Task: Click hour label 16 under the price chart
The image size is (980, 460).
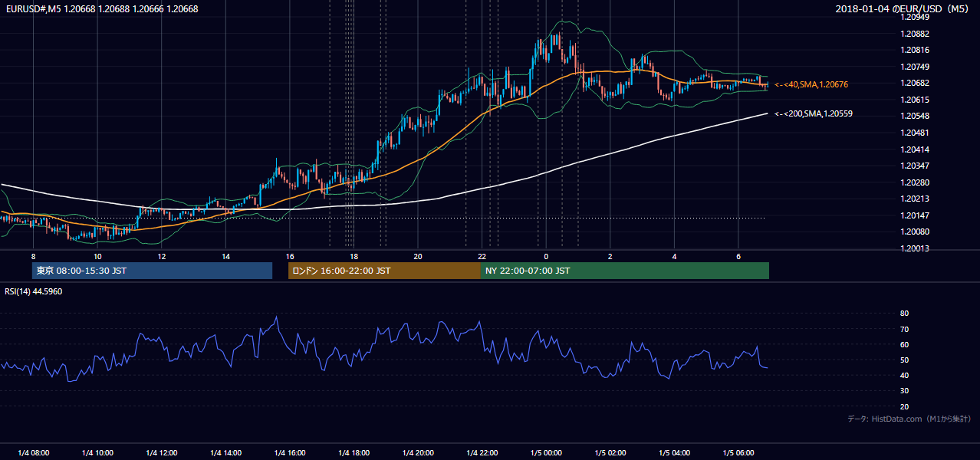Action: (x=289, y=256)
